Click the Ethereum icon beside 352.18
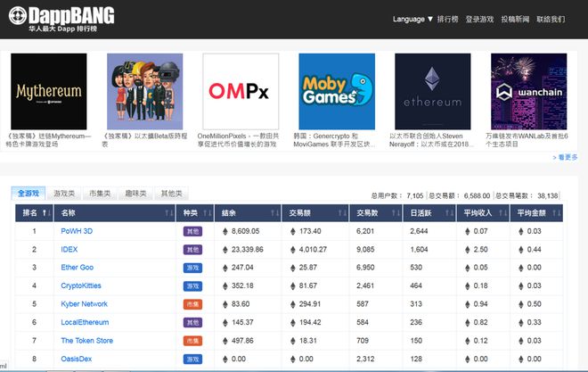 (x=225, y=286)
